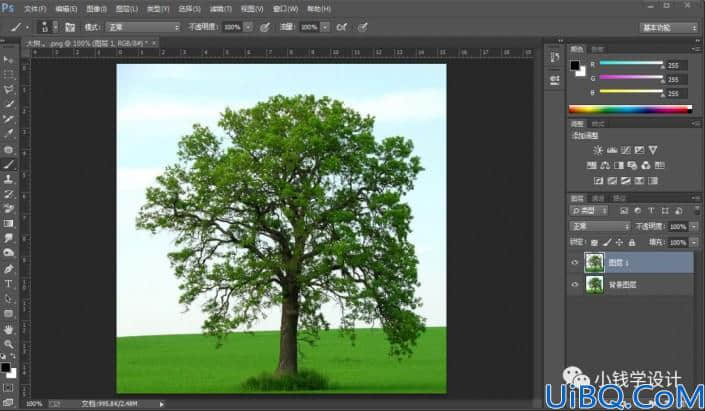Viewport: 705px width, 411px height.
Task: Select the Hand tool
Action: pyautogui.click(x=8, y=330)
